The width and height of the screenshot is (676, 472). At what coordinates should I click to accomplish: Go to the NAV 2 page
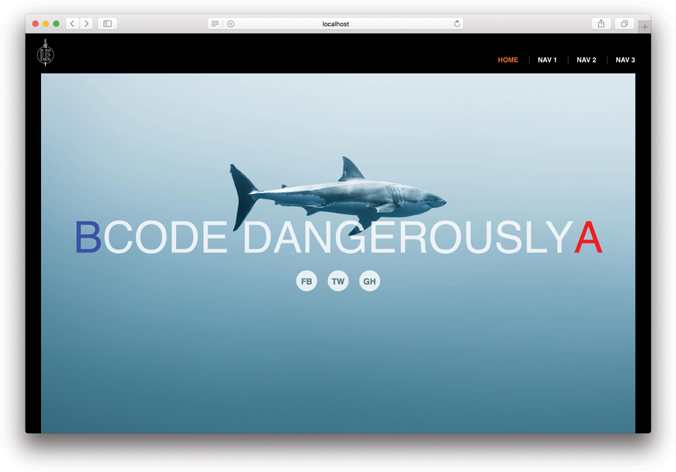pos(586,60)
